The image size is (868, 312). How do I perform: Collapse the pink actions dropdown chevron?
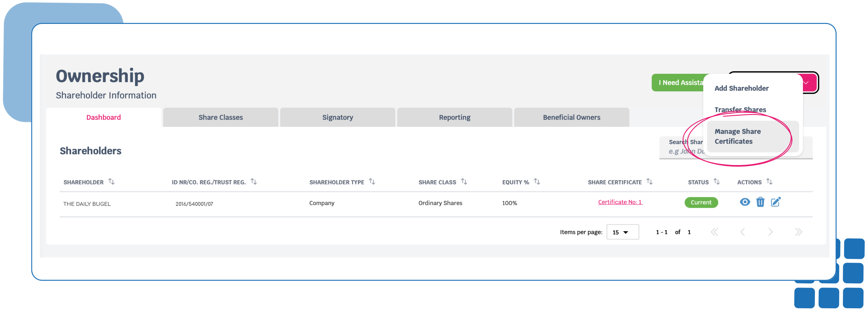tap(806, 83)
